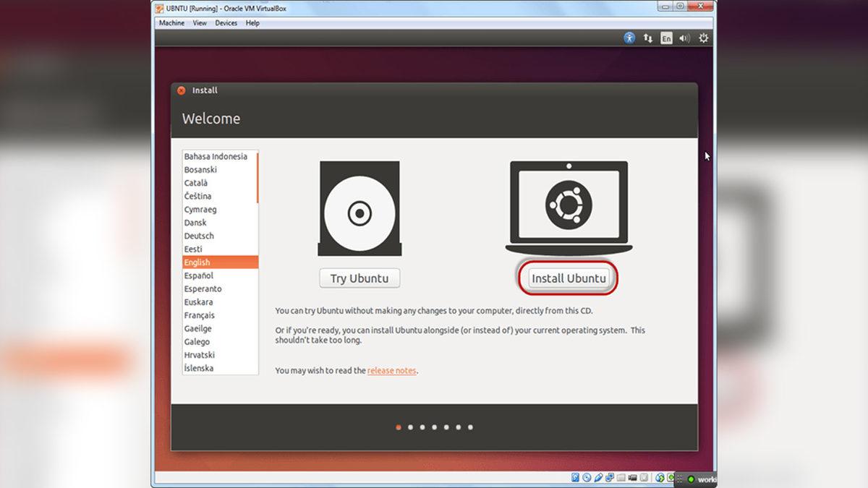The height and width of the screenshot is (488, 868).
Task: Click the Try Ubuntu button
Action: point(359,278)
